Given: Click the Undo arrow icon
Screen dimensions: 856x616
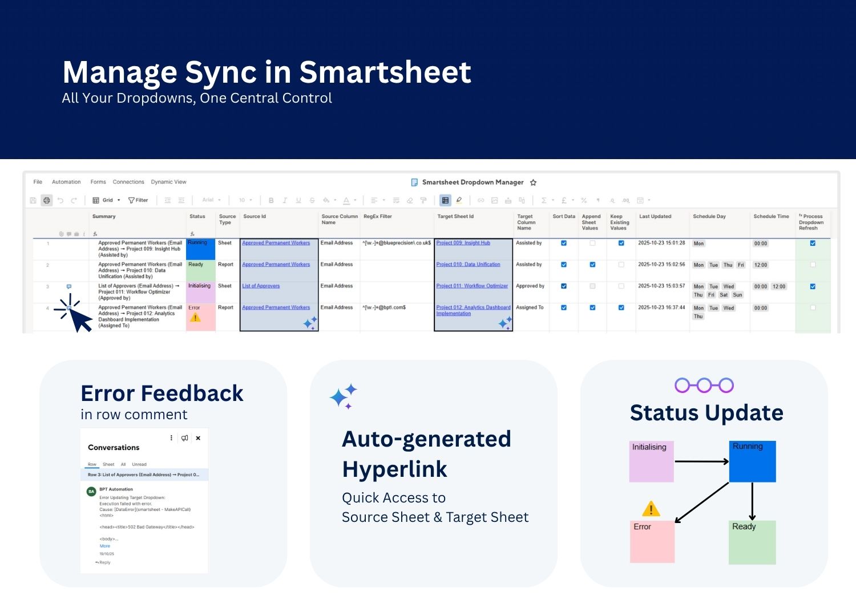Looking at the screenshot, I should (60, 200).
